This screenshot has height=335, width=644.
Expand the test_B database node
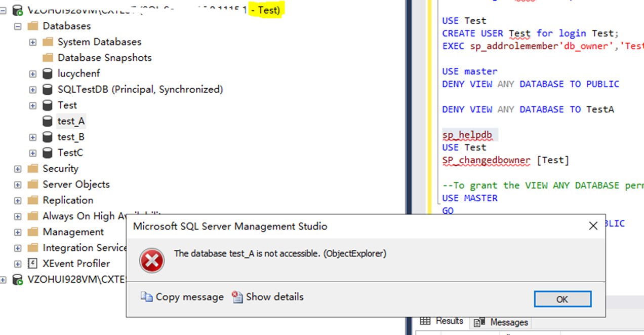pos(33,137)
